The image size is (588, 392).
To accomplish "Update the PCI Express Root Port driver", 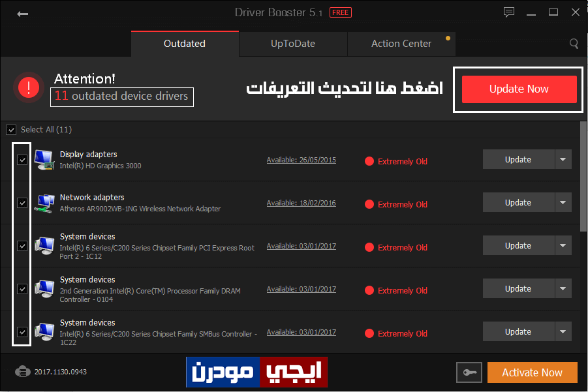I will [518, 246].
